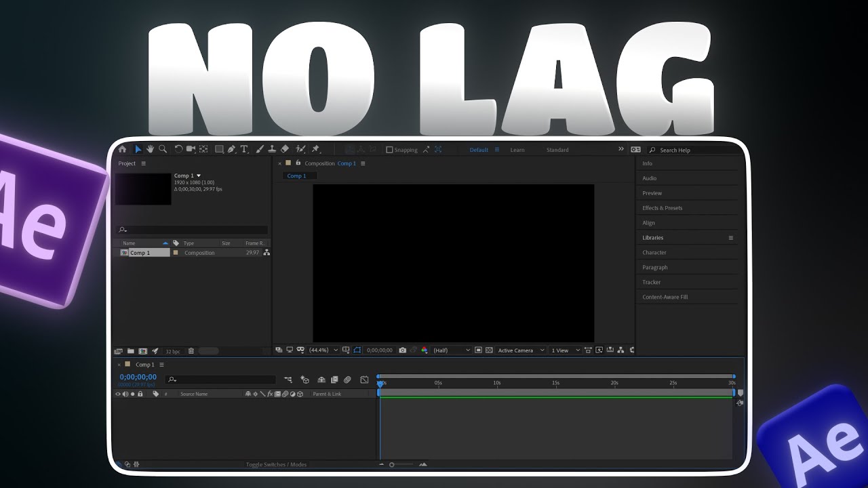
Task: Take a snapshot with the camera icon
Action: point(403,350)
